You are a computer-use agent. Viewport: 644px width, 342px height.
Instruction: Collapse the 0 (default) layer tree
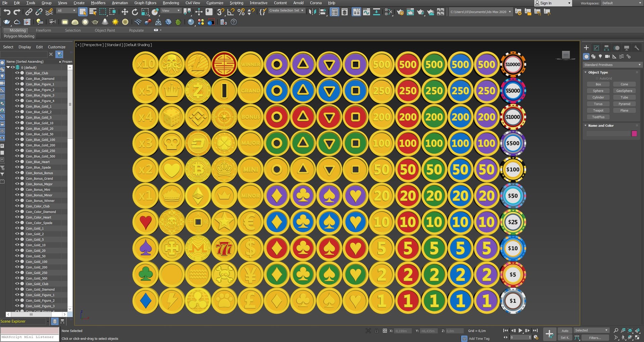8,67
